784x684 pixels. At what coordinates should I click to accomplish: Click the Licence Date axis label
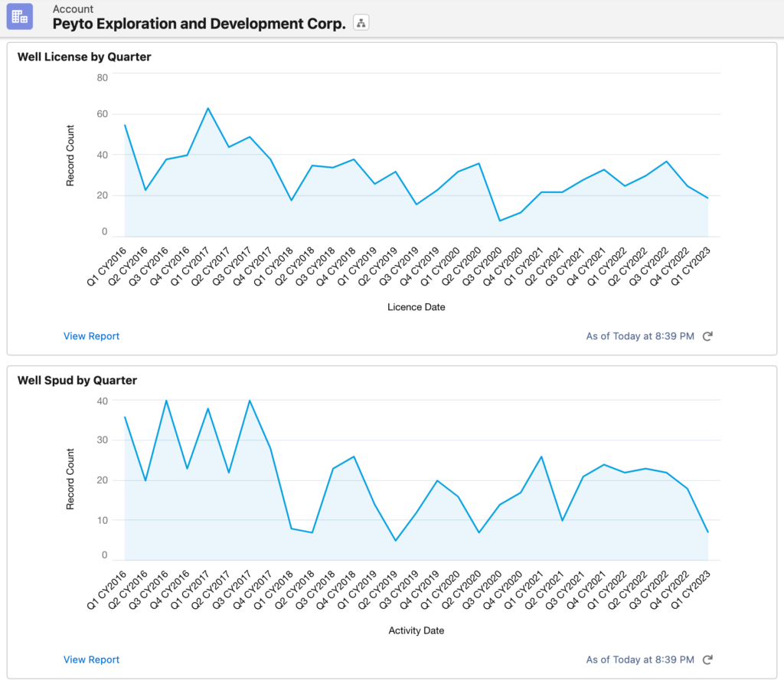point(416,307)
